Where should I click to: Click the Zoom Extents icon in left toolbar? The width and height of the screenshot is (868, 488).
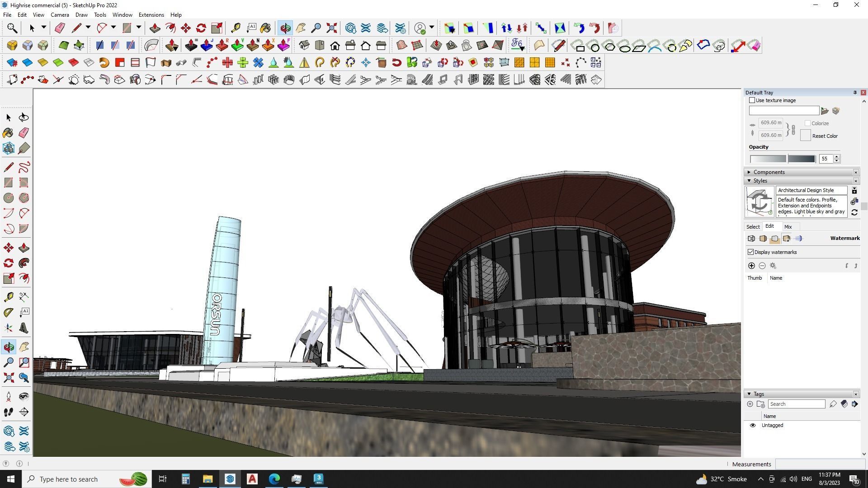pyautogui.click(x=9, y=378)
